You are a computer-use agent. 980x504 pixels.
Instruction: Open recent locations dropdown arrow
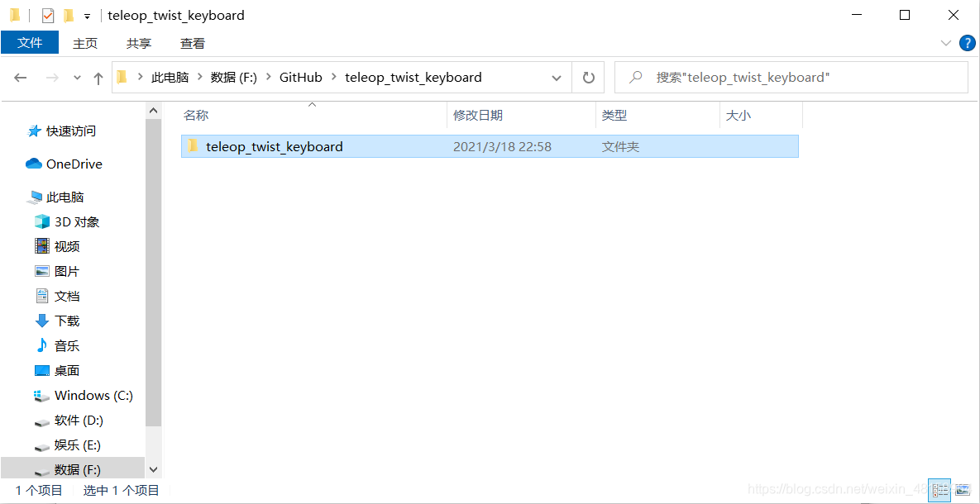[x=77, y=78]
